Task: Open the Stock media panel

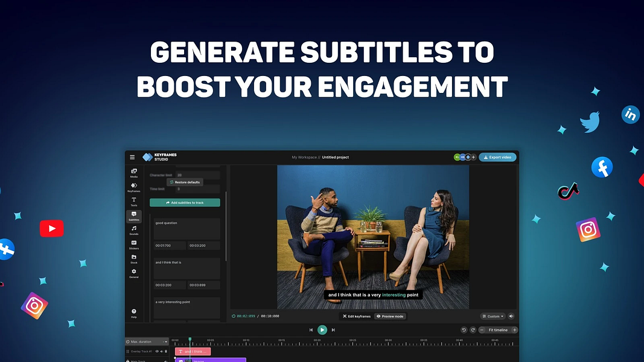Action: pyautogui.click(x=134, y=259)
